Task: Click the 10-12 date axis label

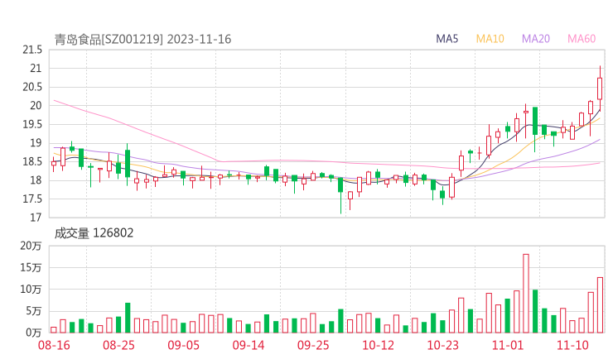Action: 378,345
